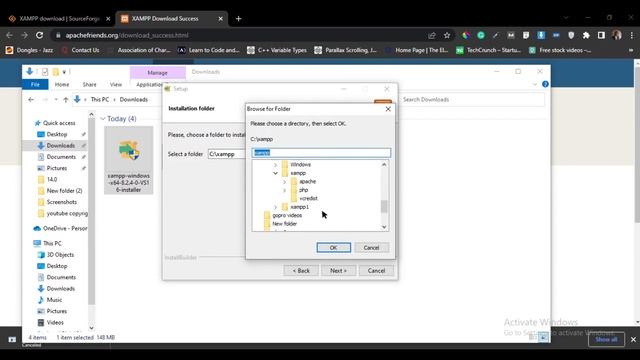
Task: Open OneDrive - Personal in sidebar
Action: click(x=64, y=229)
